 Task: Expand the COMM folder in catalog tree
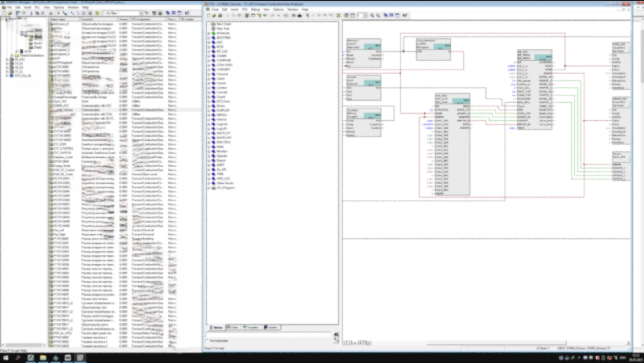coord(209,56)
